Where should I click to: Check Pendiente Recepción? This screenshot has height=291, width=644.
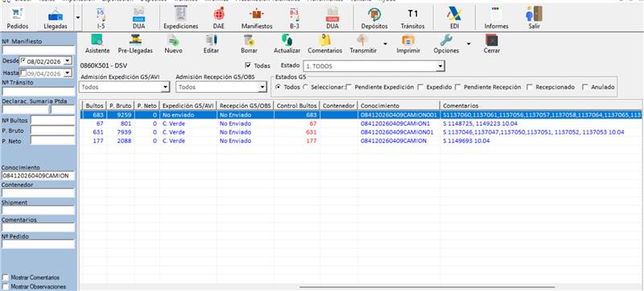click(457, 87)
